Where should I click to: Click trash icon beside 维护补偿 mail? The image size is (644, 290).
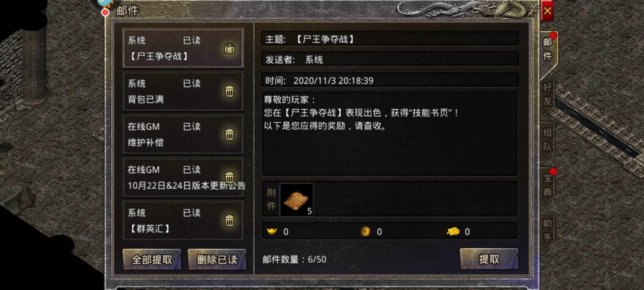(x=229, y=134)
